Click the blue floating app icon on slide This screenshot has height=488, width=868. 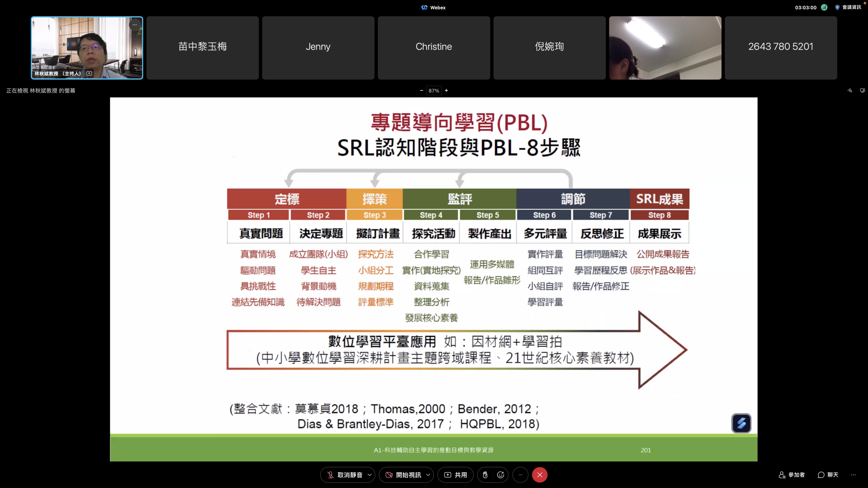pyautogui.click(x=741, y=423)
